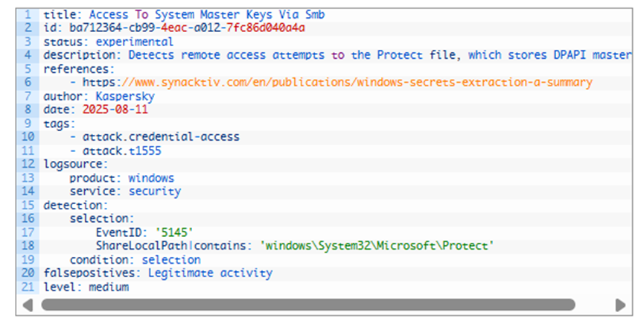This screenshot has height=327, width=644.
Task: Click line number 21 in the gutter
Action: (x=28, y=287)
